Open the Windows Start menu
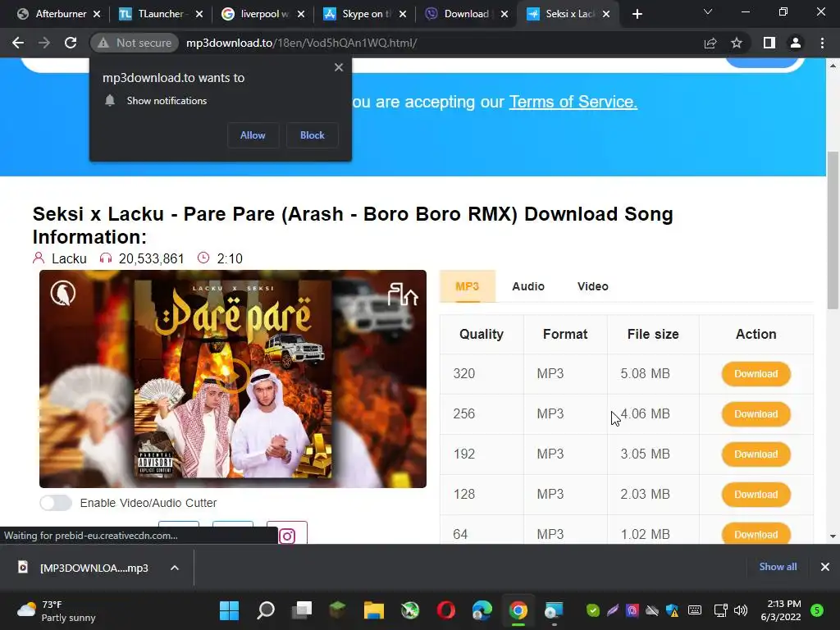 230,610
